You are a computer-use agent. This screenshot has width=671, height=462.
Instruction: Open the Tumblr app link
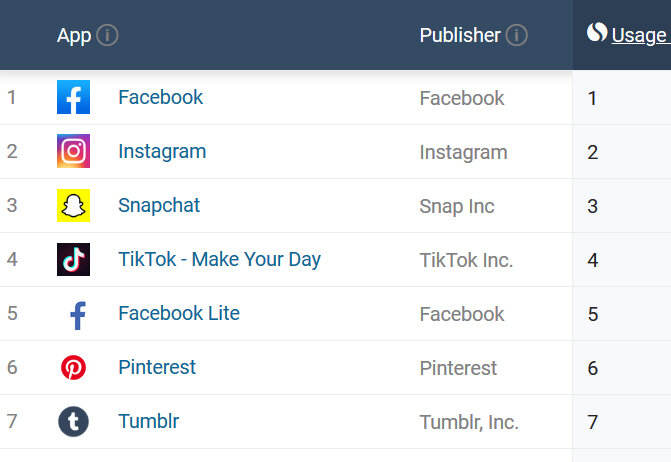pyautogui.click(x=148, y=421)
